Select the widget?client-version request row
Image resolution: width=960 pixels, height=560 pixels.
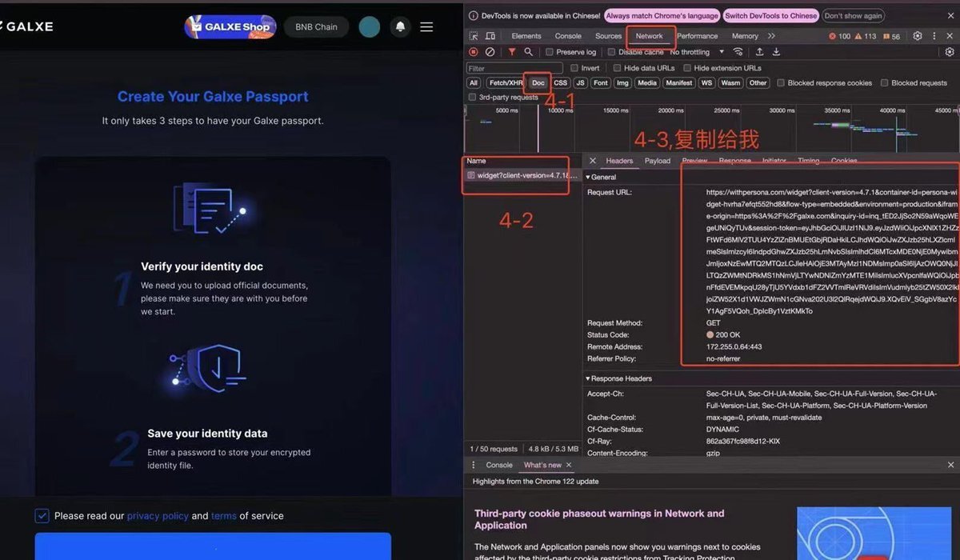tap(522, 175)
